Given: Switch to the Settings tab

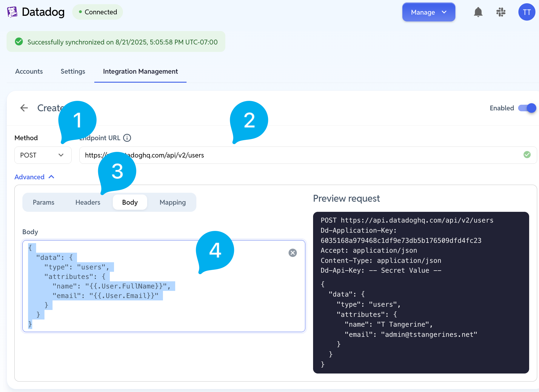Looking at the screenshot, I should (x=73, y=72).
